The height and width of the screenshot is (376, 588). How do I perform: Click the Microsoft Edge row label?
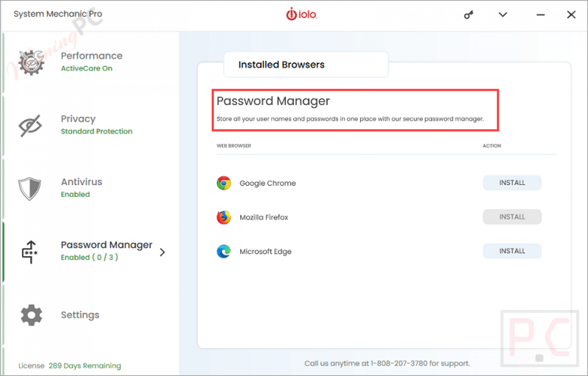[265, 251]
